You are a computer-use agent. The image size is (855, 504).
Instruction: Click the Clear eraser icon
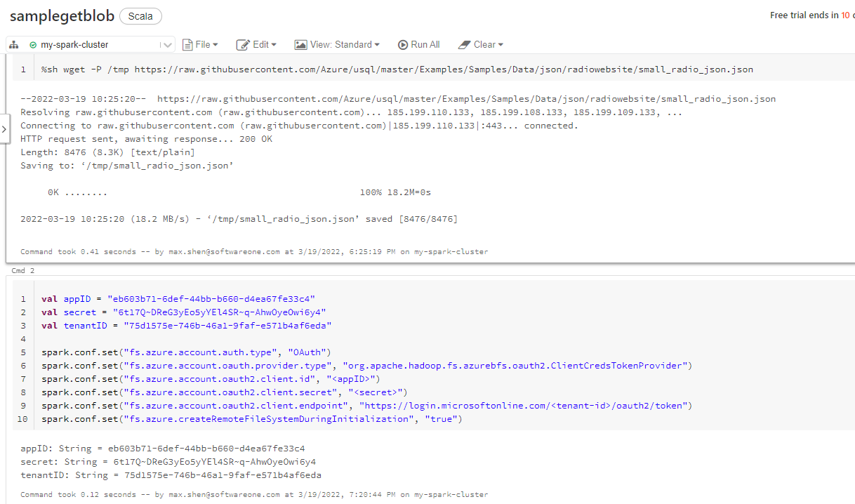pos(466,44)
